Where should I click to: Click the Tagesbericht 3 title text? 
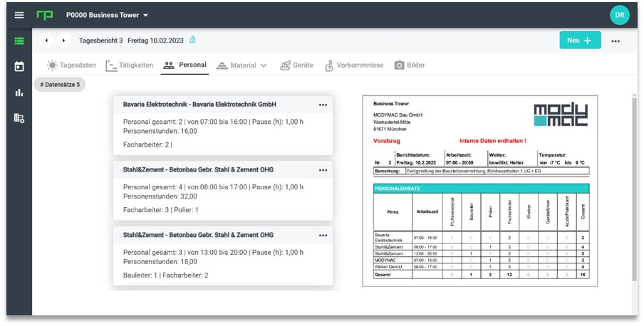click(x=100, y=41)
